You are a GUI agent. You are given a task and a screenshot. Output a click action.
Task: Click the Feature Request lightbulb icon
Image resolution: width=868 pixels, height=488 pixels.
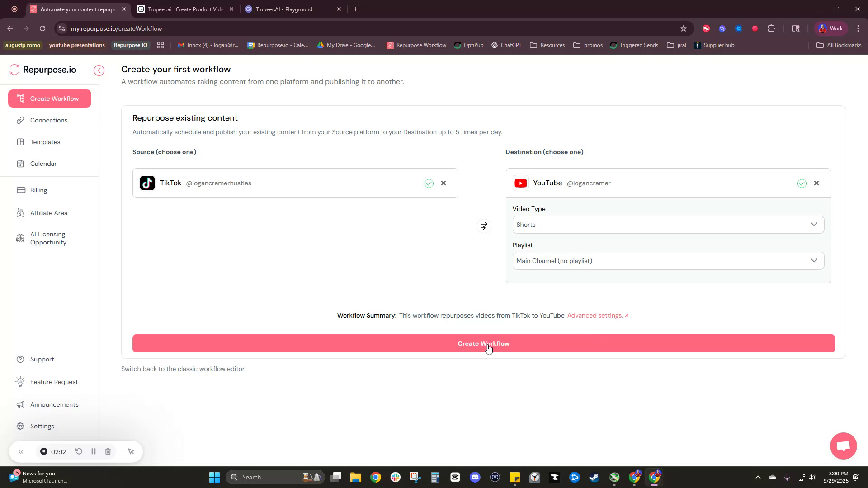click(20, 382)
